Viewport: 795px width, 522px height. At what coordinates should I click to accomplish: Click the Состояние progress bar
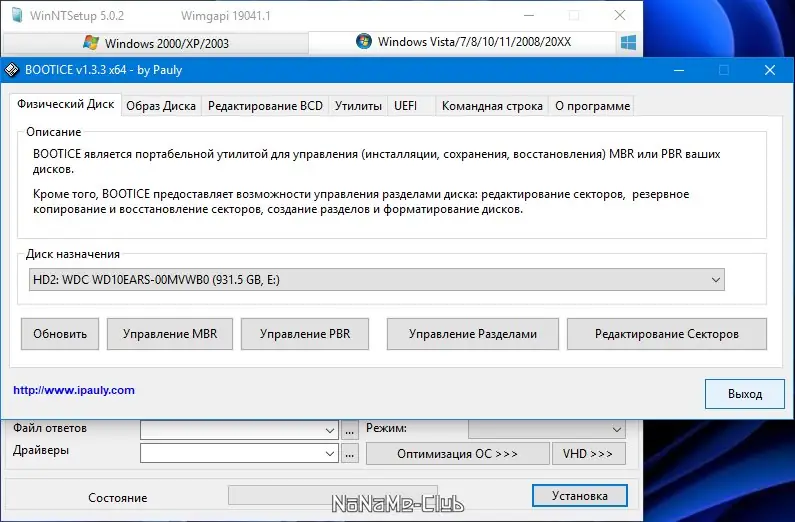coord(333,495)
